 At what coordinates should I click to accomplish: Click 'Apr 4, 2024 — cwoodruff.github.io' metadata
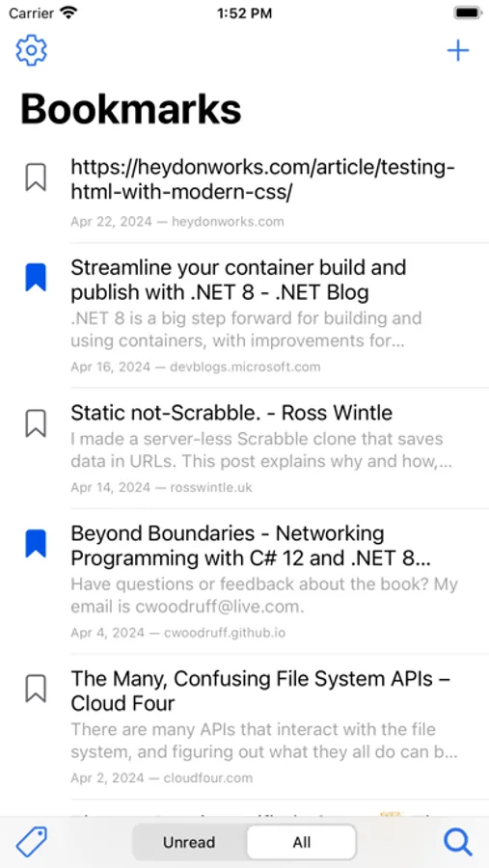[x=178, y=633]
